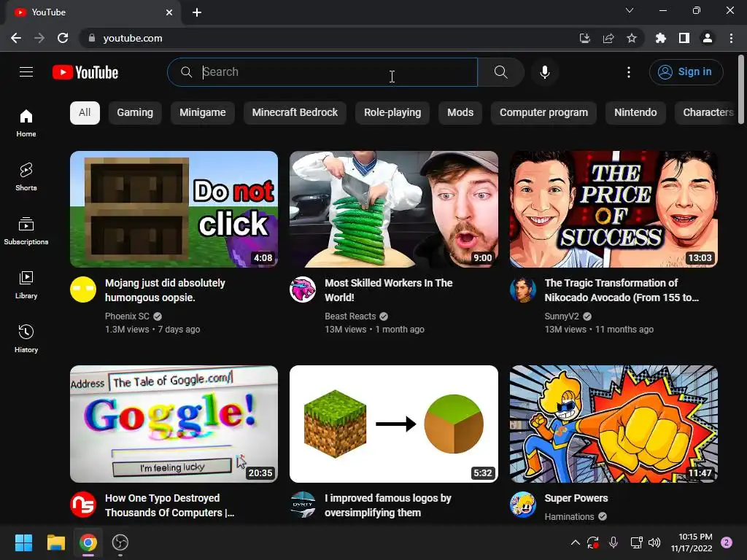Click Haminations channel avatar

[522, 505]
